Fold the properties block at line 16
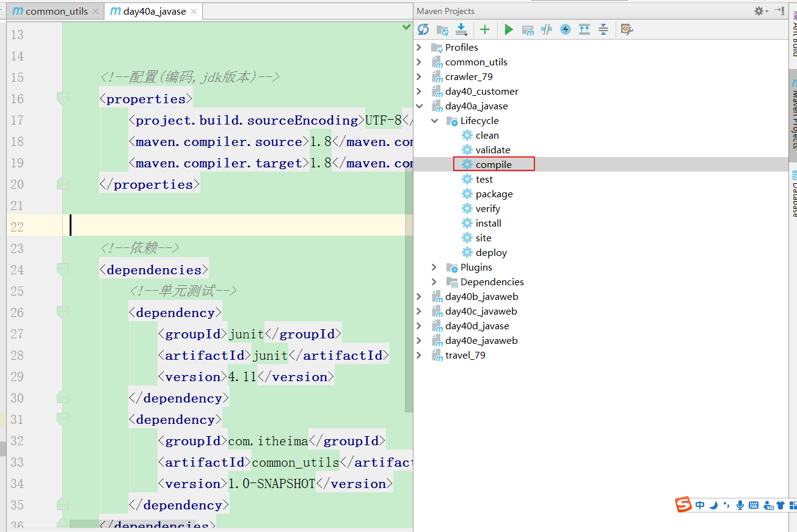Viewport: 797px width, 532px height. [62, 98]
